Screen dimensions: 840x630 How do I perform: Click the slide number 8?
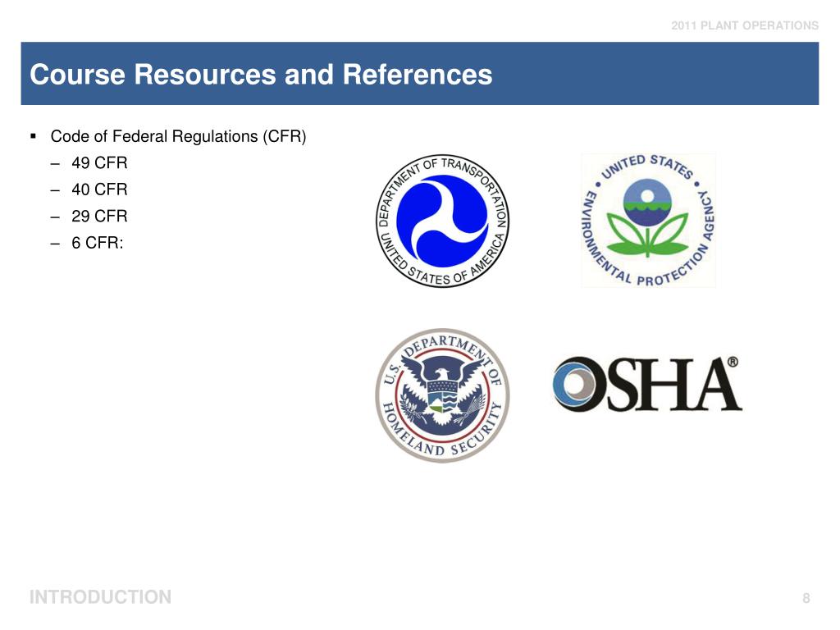[806, 598]
